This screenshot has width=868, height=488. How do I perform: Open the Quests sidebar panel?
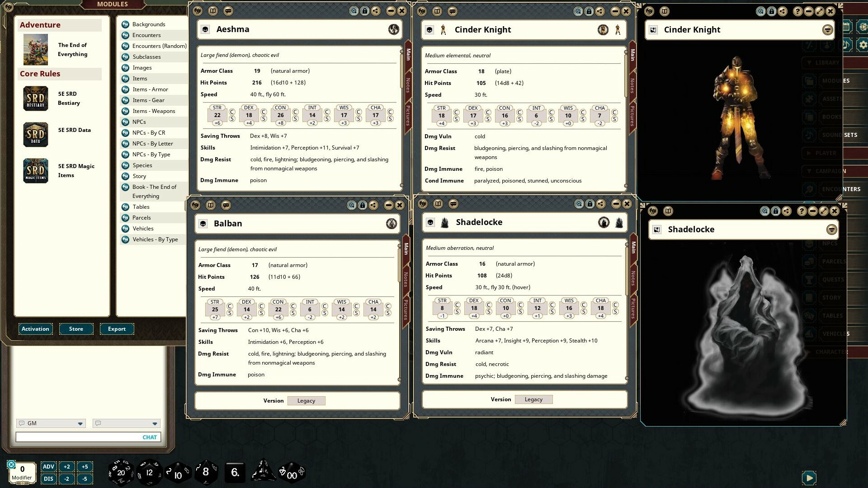coord(833,279)
